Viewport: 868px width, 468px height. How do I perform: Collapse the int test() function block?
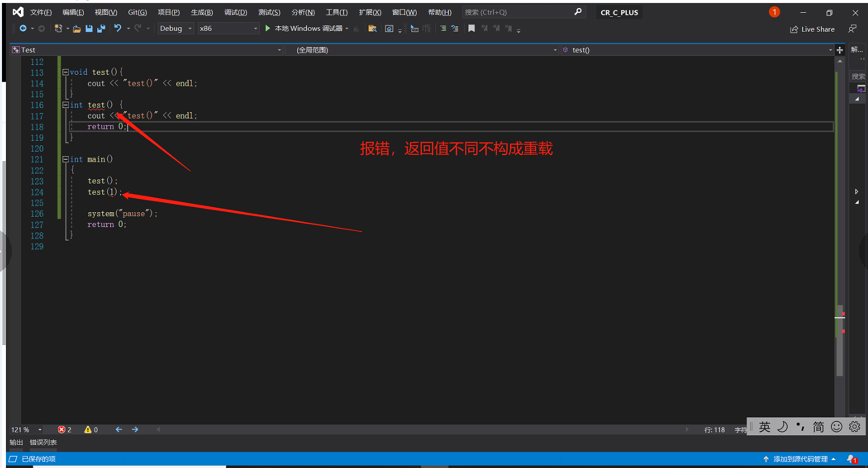click(x=65, y=105)
